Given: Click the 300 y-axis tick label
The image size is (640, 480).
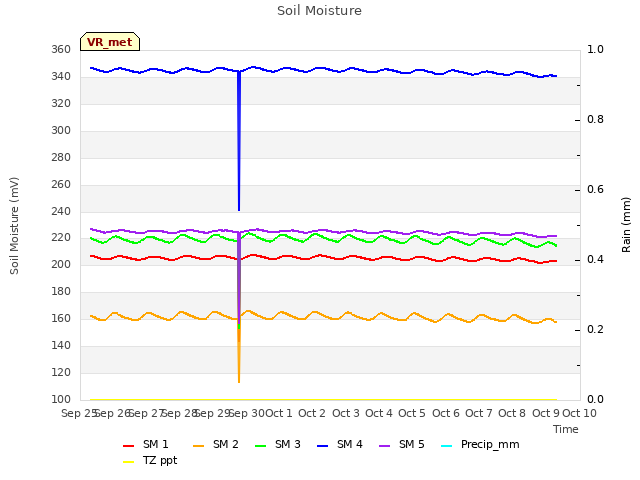Looking at the screenshot, I should [x=61, y=131].
